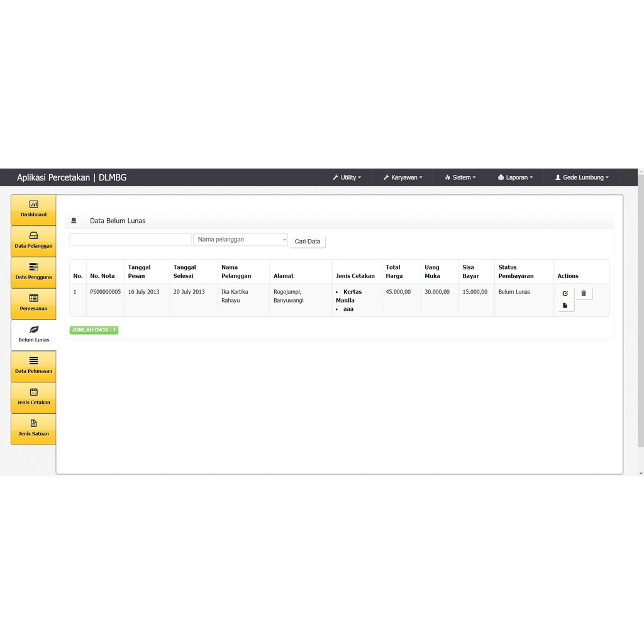This screenshot has height=644, width=644.
Task: Open Data Pelunasan in the sidebar
Action: pos(33,366)
